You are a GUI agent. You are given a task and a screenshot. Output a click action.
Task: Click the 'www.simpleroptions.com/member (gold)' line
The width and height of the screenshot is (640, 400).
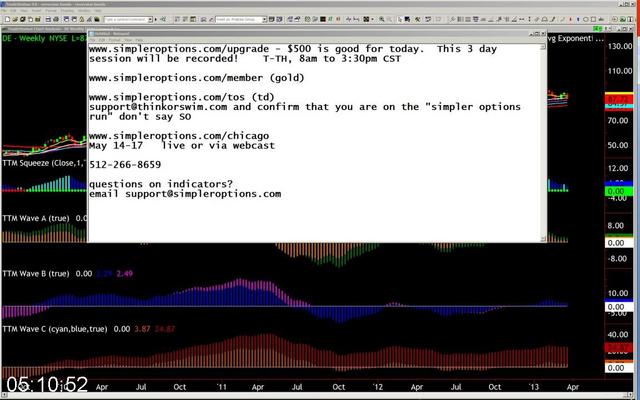pos(196,78)
